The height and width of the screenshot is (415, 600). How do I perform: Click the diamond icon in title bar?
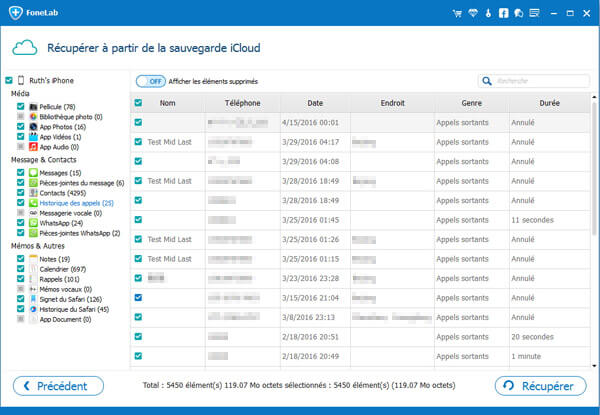[473, 13]
